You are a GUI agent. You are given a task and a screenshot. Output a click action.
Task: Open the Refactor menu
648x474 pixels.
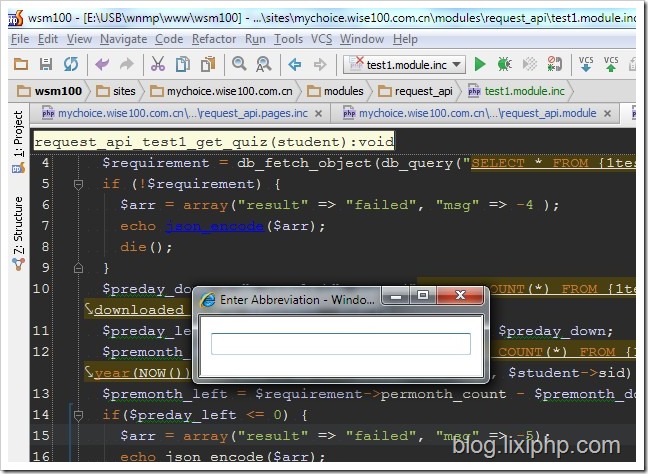[x=214, y=39]
